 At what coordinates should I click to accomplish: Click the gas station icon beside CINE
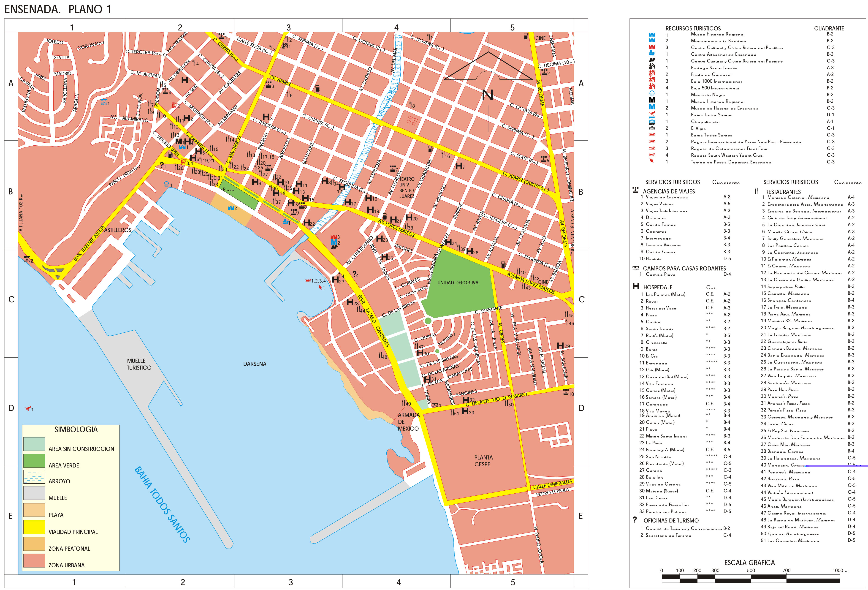pos(526,36)
